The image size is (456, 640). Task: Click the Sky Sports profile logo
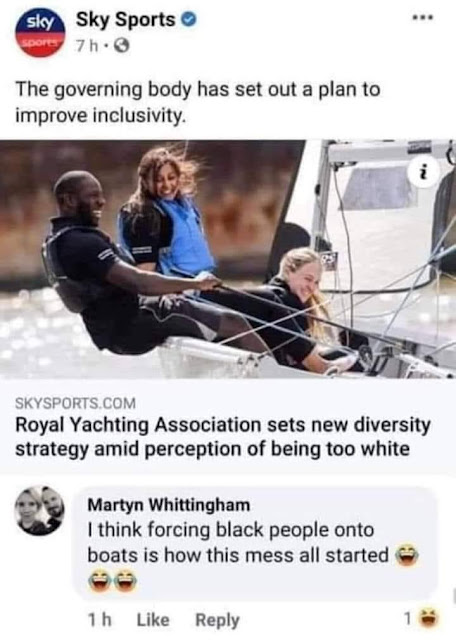point(40,32)
